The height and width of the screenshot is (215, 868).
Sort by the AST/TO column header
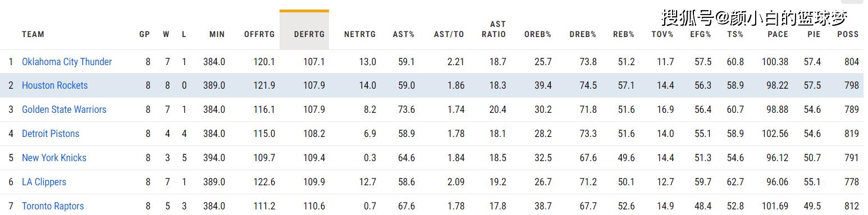tap(449, 34)
